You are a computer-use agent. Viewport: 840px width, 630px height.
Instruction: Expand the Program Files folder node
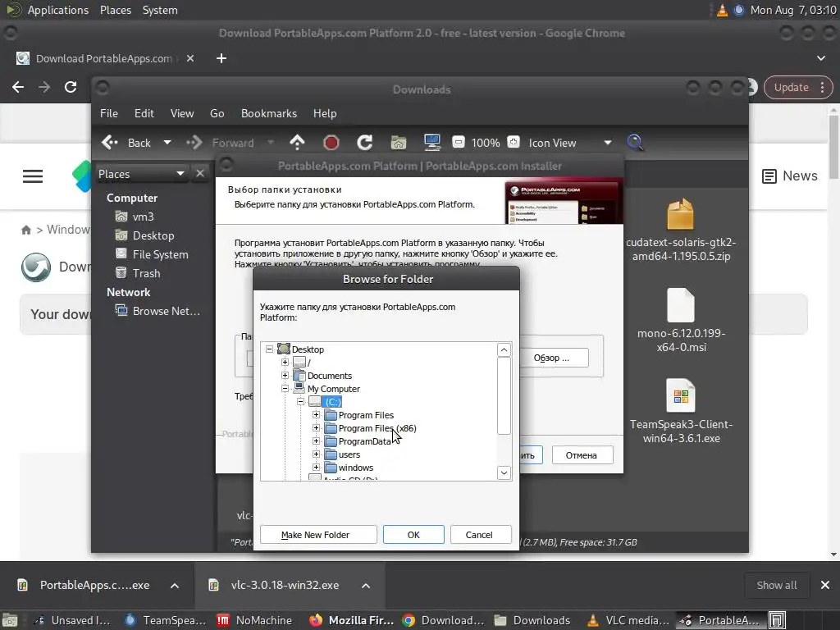[316, 415]
